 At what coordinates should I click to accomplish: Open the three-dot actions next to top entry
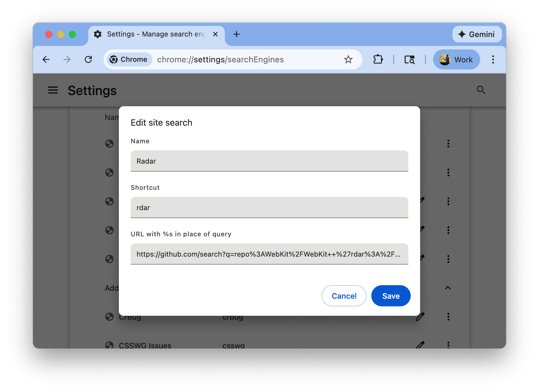tap(448, 144)
